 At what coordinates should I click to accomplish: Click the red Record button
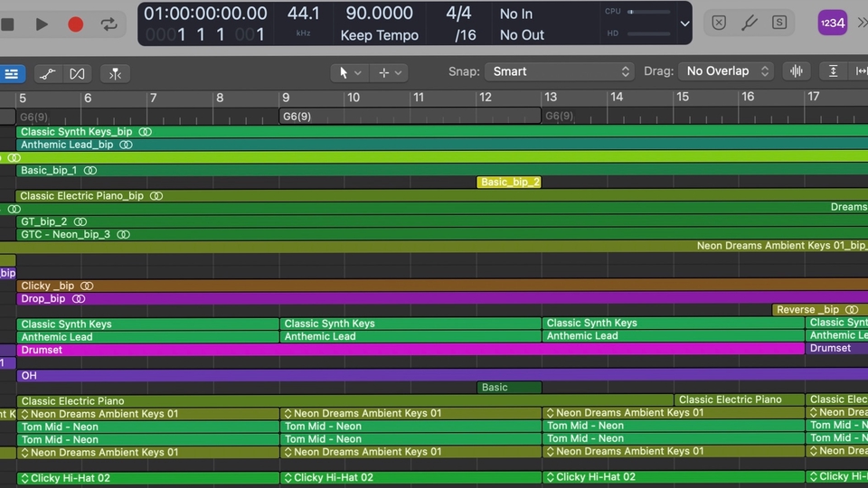[x=75, y=24]
